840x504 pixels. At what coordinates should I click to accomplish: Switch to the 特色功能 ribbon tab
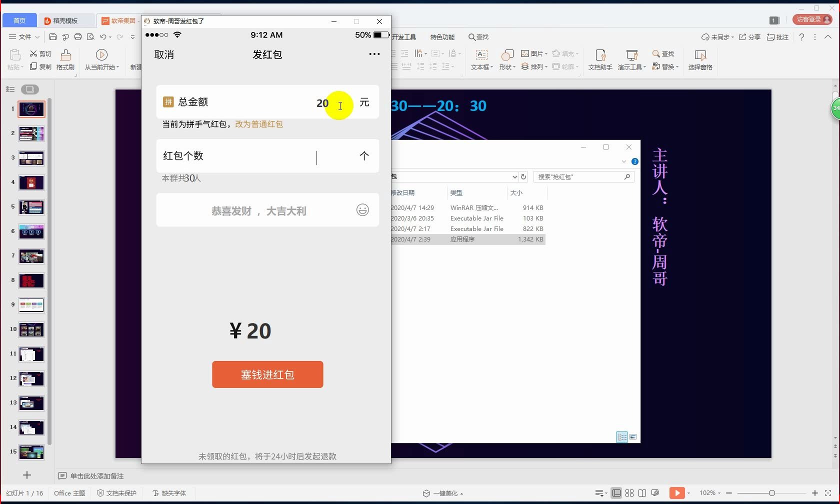442,36
